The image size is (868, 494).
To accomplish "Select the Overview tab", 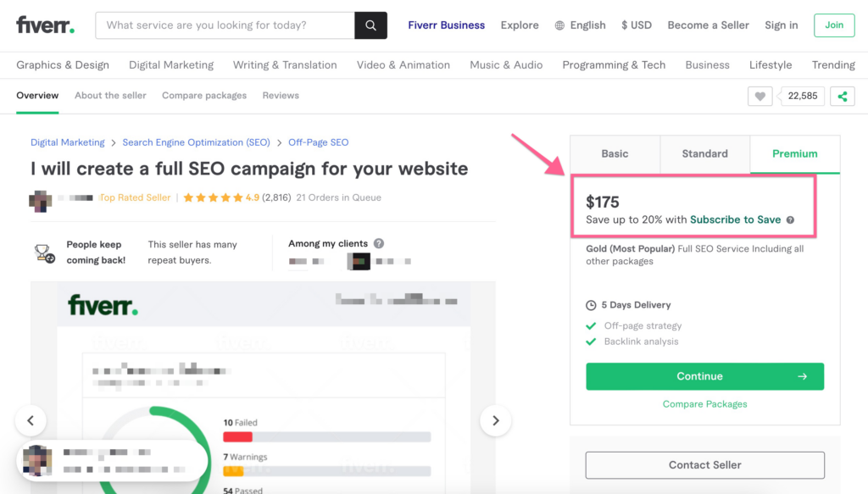I will (37, 96).
